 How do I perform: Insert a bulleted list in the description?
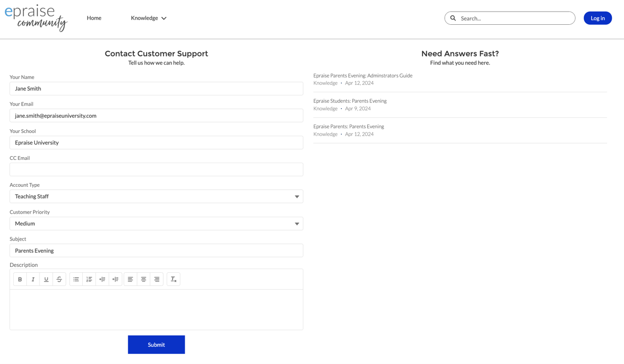(75, 279)
